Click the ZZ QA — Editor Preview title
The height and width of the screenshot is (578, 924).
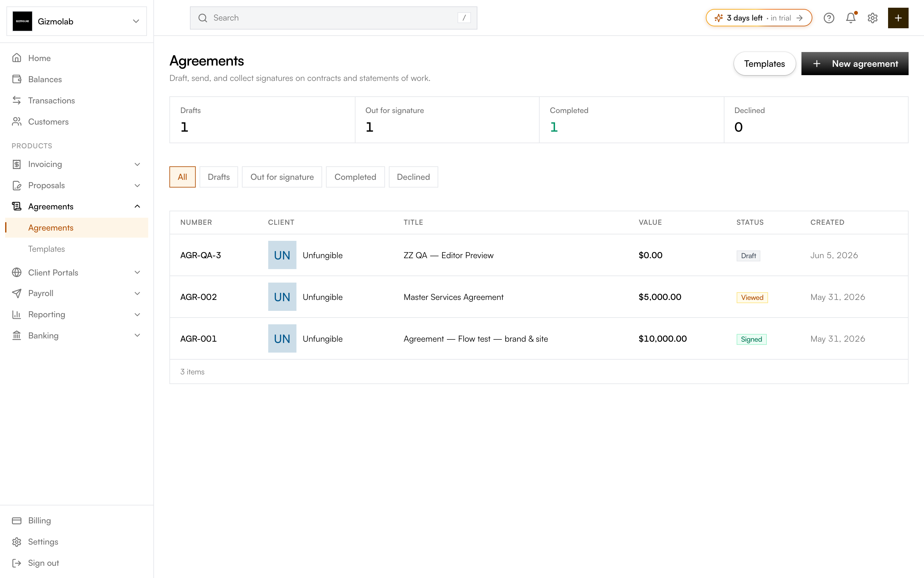pyautogui.click(x=449, y=255)
